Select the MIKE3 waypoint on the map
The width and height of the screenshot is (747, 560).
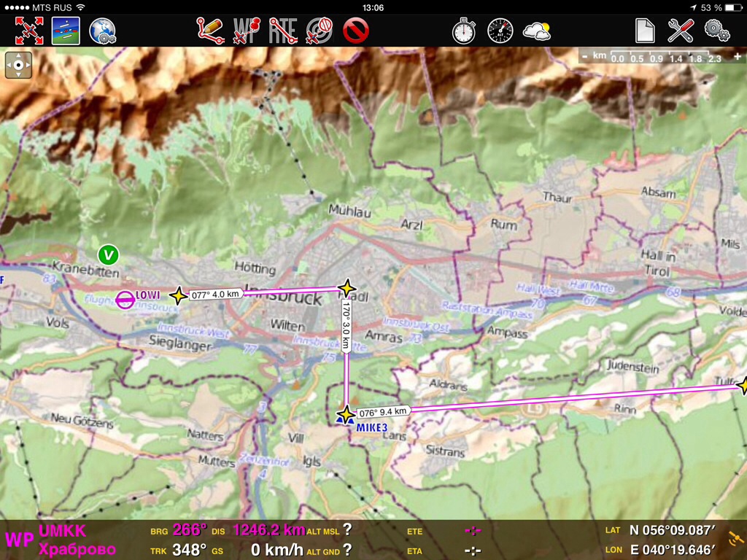tap(346, 416)
